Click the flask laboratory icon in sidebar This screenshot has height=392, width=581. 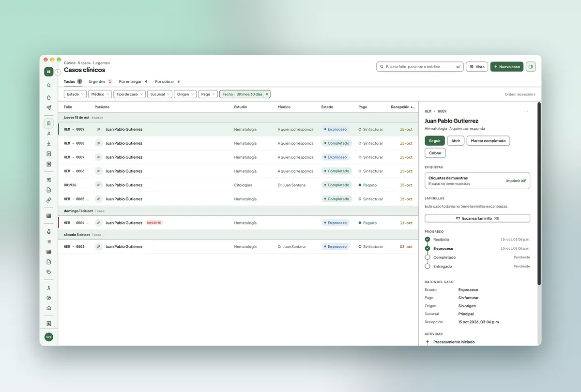point(48,231)
